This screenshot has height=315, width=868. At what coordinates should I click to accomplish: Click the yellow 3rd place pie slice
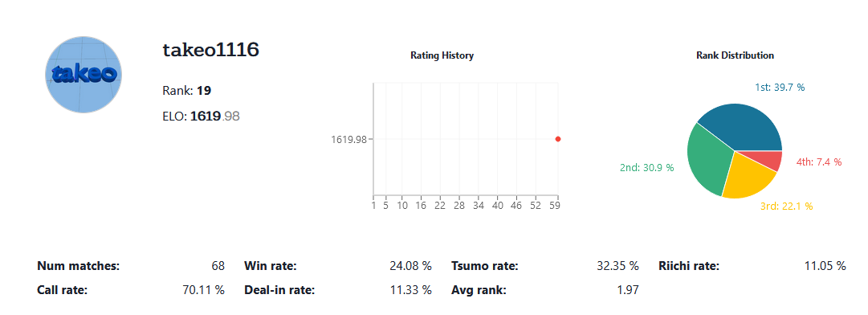pyautogui.click(x=748, y=174)
